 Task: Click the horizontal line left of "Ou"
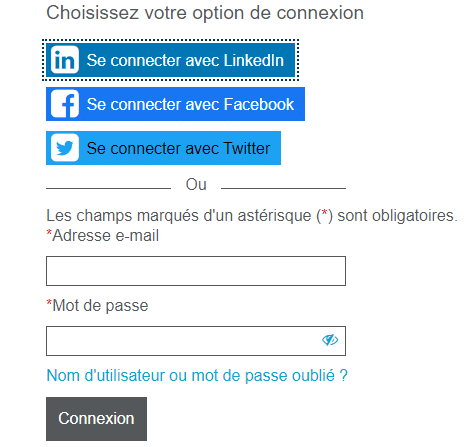[x=108, y=189]
